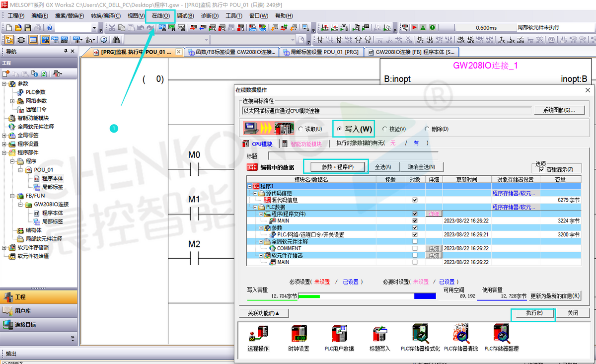Image resolution: width=596 pixels, height=364 pixels.
Task: Collapse the 关联功能(F) section
Action: pos(260,313)
